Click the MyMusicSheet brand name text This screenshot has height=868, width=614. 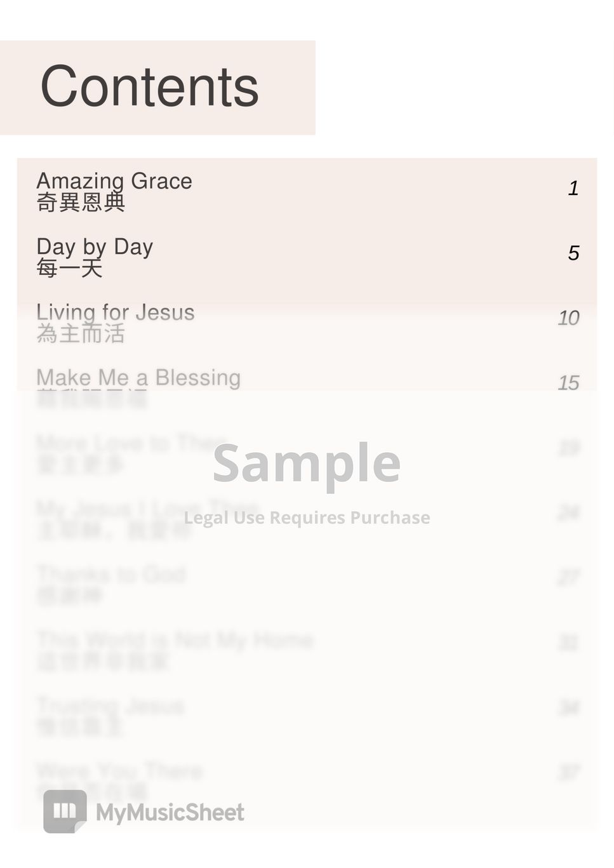[x=170, y=812]
